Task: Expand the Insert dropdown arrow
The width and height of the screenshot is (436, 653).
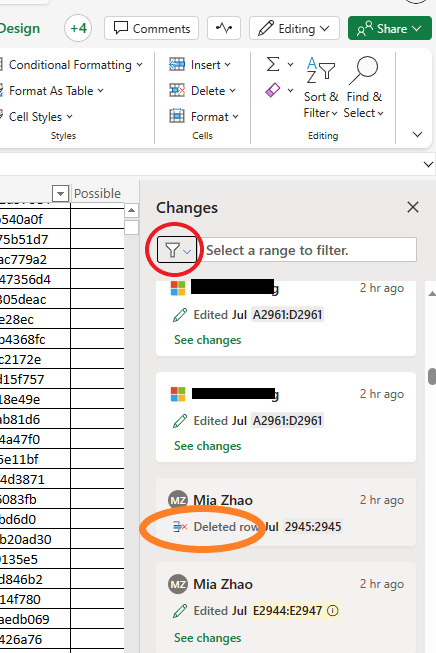Action: coord(227,65)
